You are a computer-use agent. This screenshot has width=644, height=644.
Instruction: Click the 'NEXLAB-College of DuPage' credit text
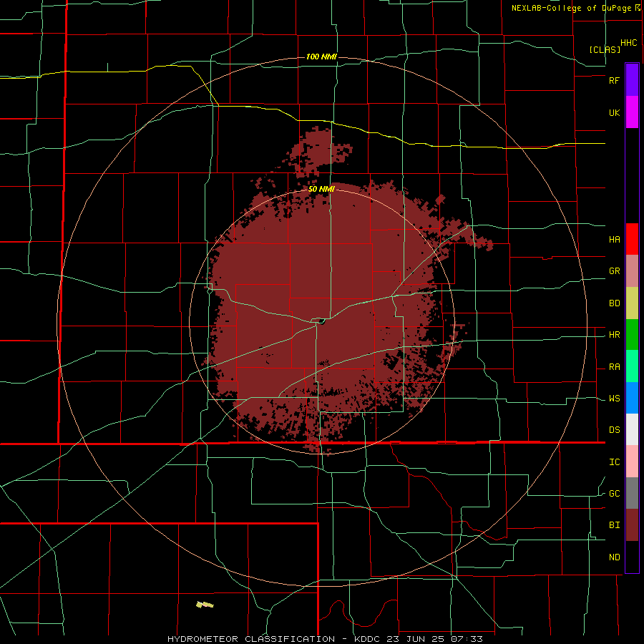[572, 8]
